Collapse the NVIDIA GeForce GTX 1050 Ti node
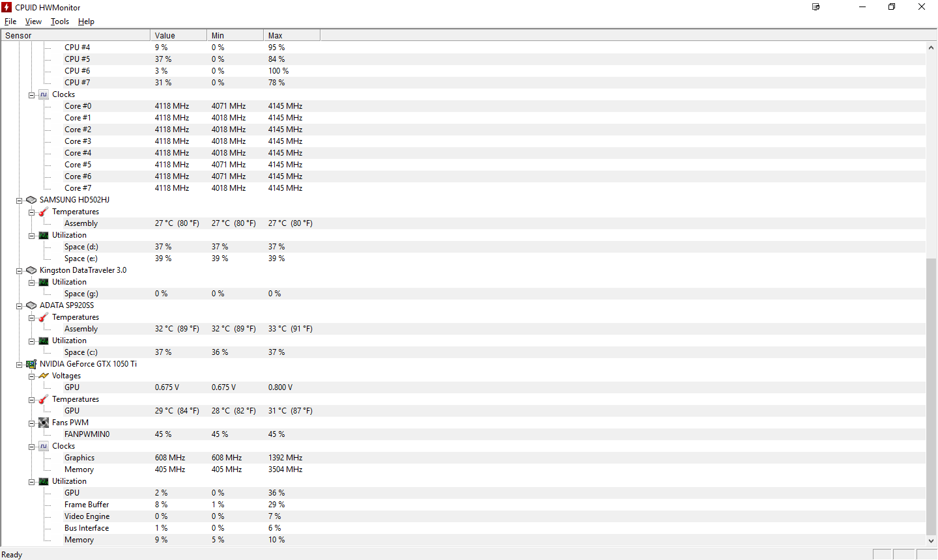938x560 pixels. coord(20,365)
